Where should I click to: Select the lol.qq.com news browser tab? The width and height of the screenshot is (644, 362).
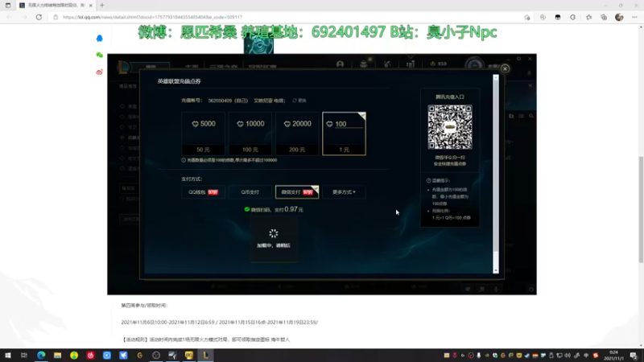(56, 6)
